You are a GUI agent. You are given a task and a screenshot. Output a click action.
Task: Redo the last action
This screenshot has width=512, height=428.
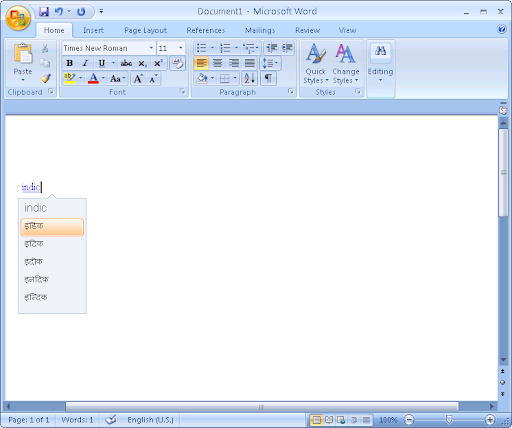[81, 12]
